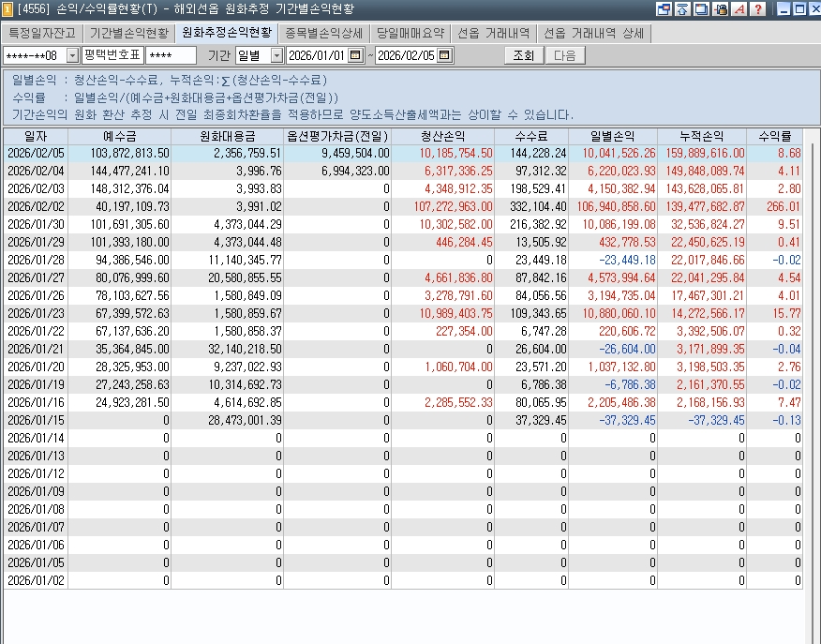Image resolution: width=821 pixels, height=644 pixels.
Task: Click the 옵션평가차금(전일) column header
Action: click(x=337, y=136)
